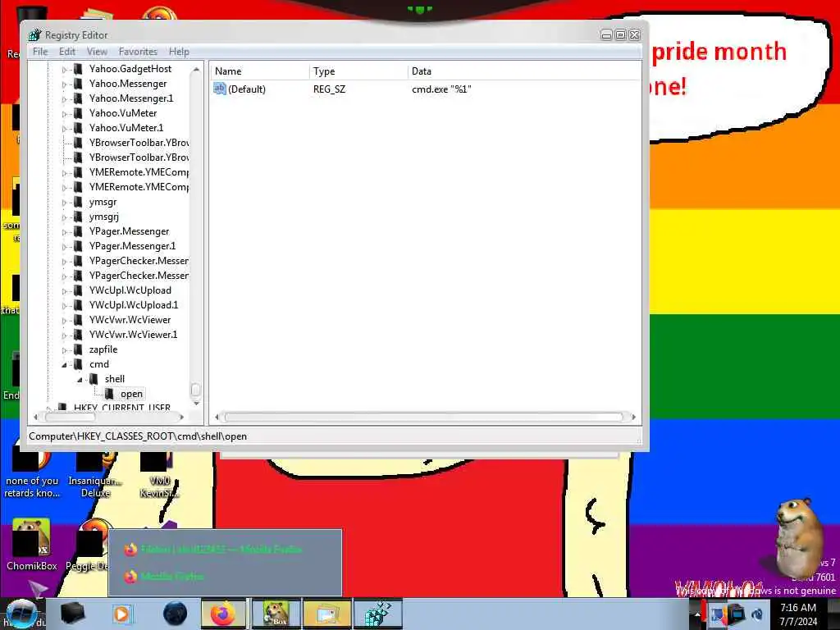Click the Registry Editor taskbar button
This screenshot has width=840, height=630.
click(378, 614)
